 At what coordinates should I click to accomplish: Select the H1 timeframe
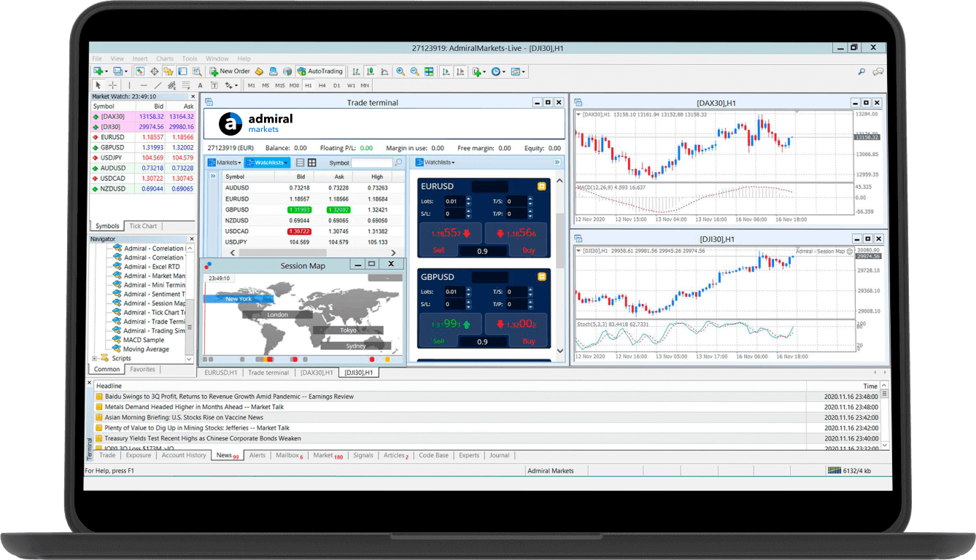pos(309,85)
